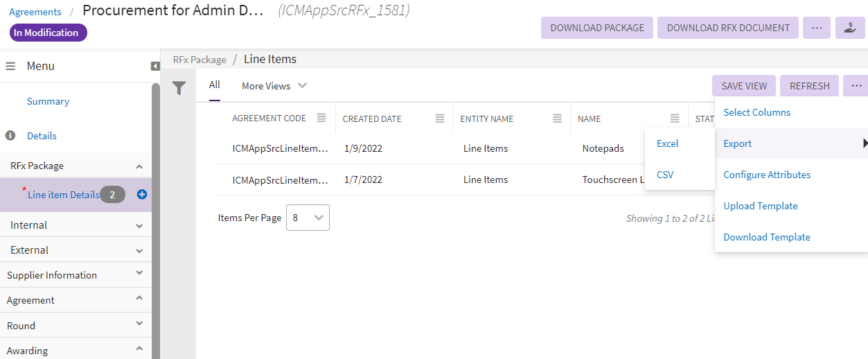Click the left menu vertical scrollbar
Screen dimensions: 868x359
[156, 208]
